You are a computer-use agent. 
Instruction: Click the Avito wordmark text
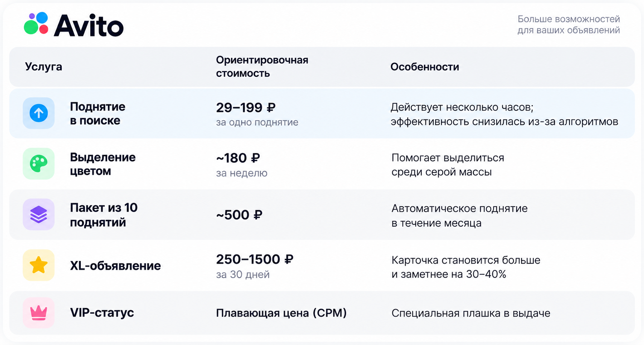point(89,25)
